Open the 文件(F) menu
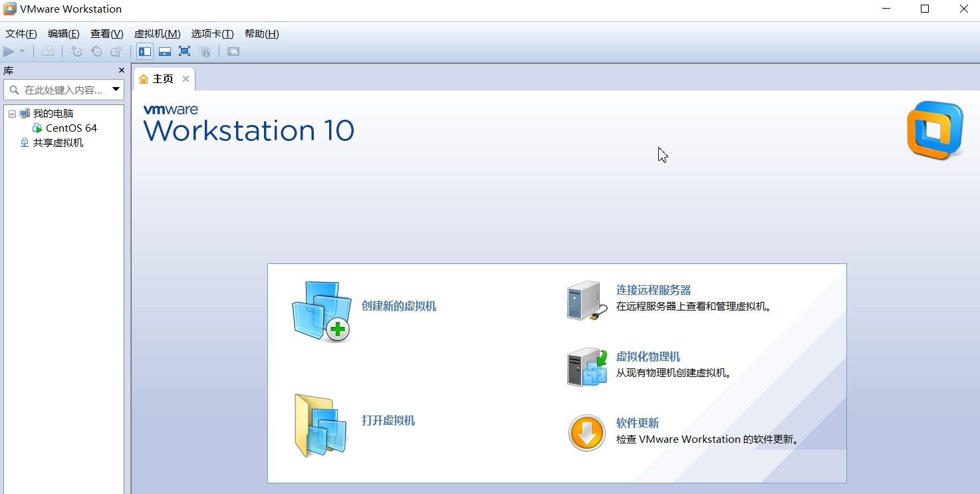The width and height of the screenshot is (980, 494). click(21, 34)
